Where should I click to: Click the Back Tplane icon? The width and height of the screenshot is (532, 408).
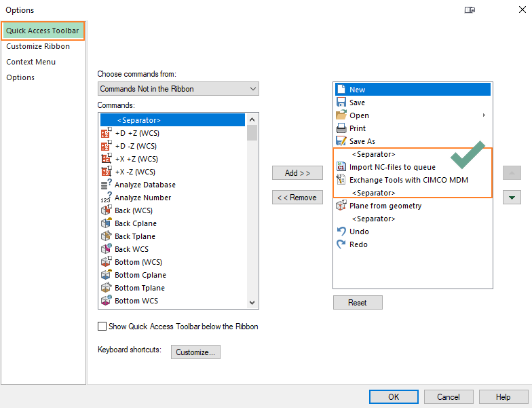106,236
